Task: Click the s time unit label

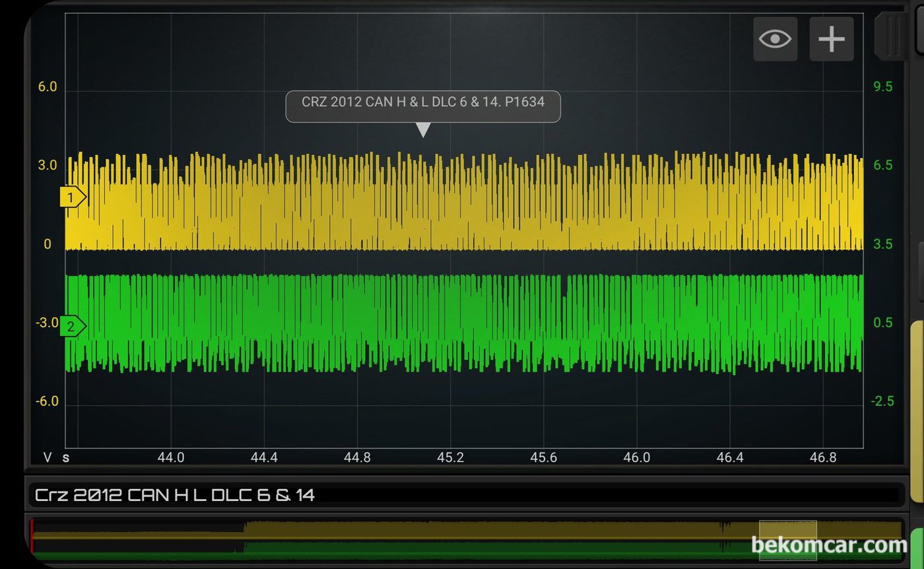Action: point(66,457)
